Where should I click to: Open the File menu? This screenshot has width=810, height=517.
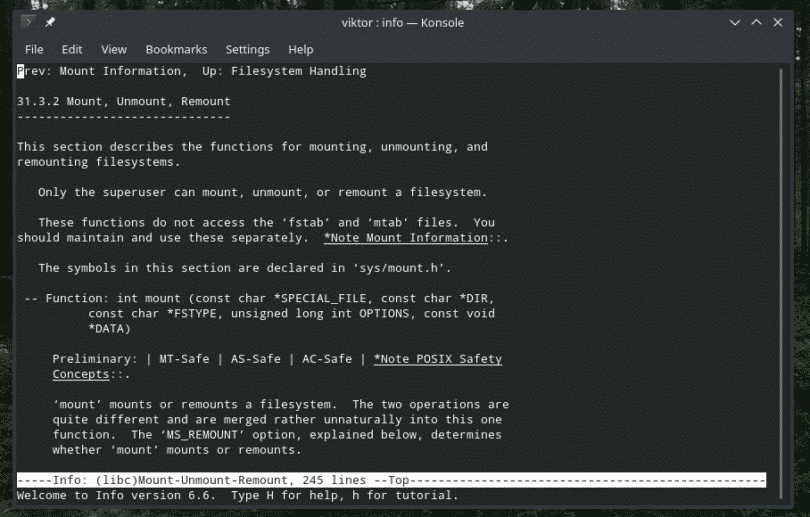coord(34,50)
